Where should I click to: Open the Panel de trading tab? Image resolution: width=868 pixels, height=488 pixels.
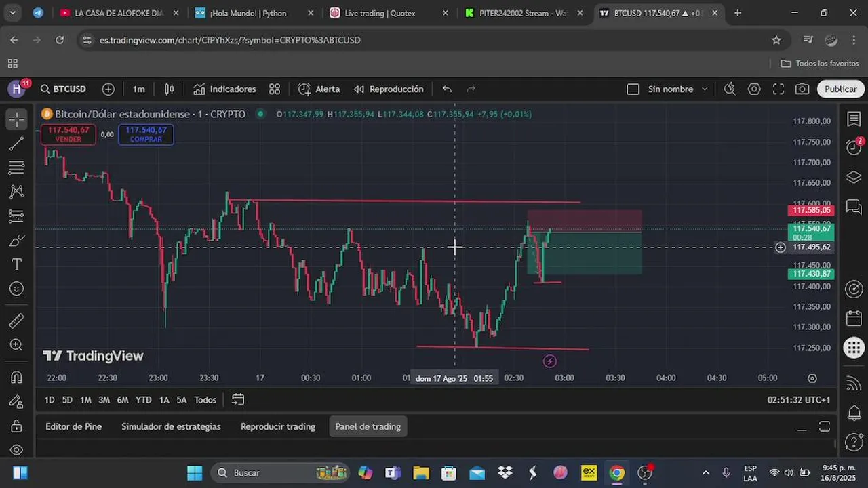[368, 426]
